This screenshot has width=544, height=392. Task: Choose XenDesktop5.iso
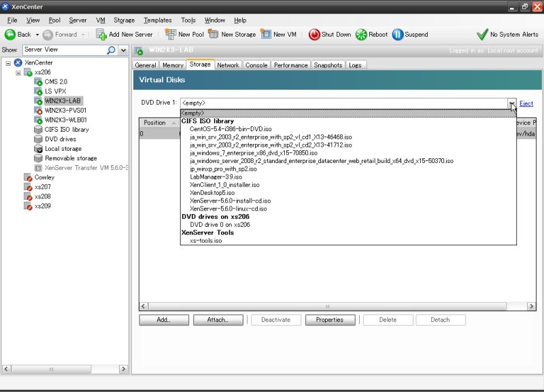(212, 193)
